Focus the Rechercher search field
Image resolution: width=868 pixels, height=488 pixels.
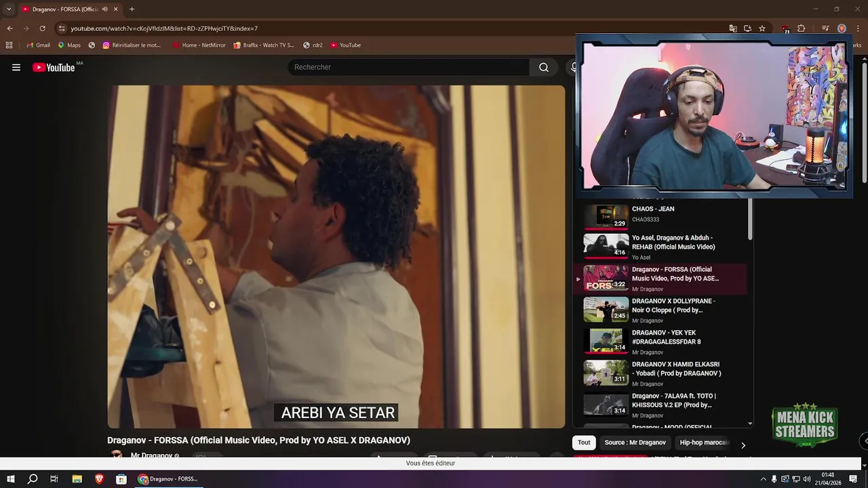[408, 67]
